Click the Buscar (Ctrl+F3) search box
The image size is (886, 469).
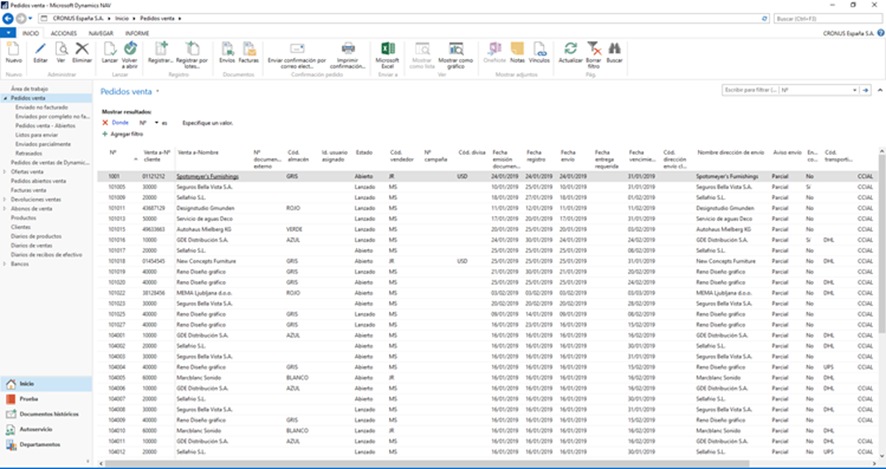click(827, 19)
